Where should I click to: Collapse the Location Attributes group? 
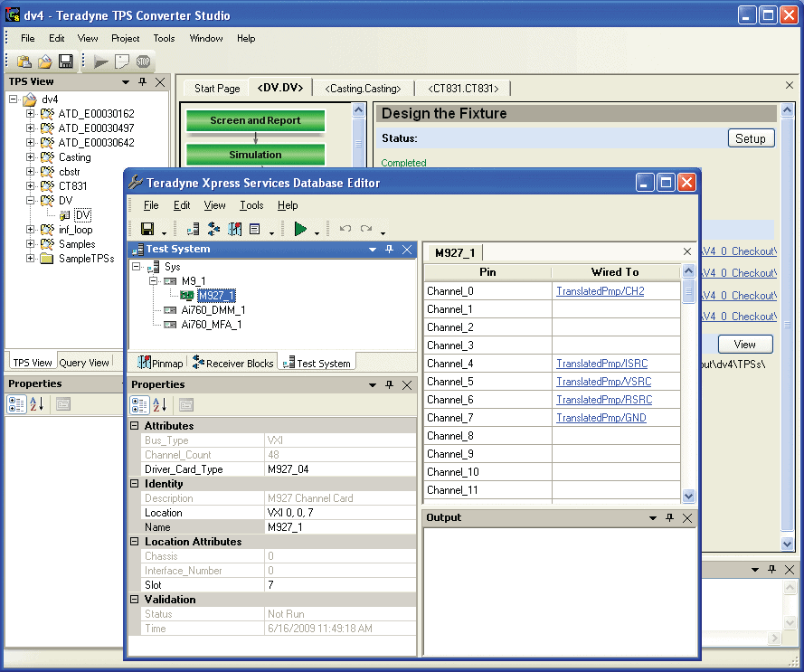point(135,542)
